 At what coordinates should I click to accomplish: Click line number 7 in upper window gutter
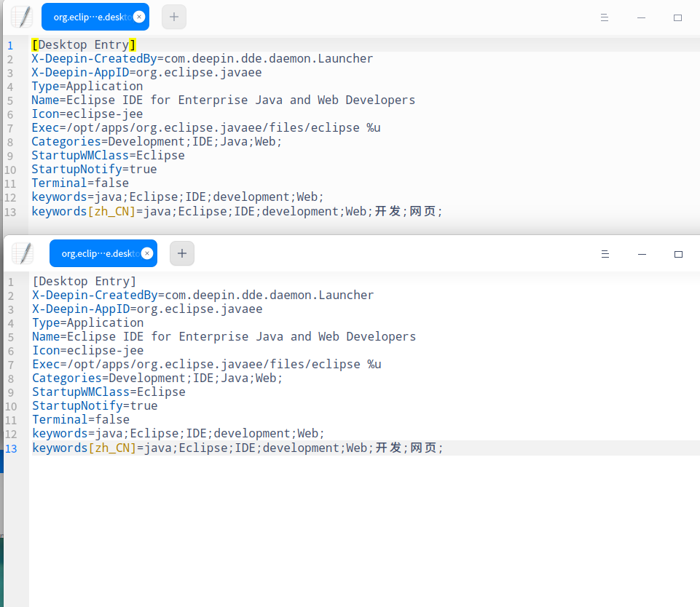click(10, 128)
